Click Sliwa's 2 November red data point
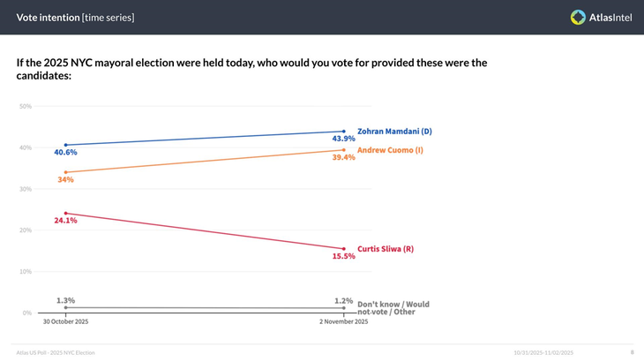 [x=344, y=249]
